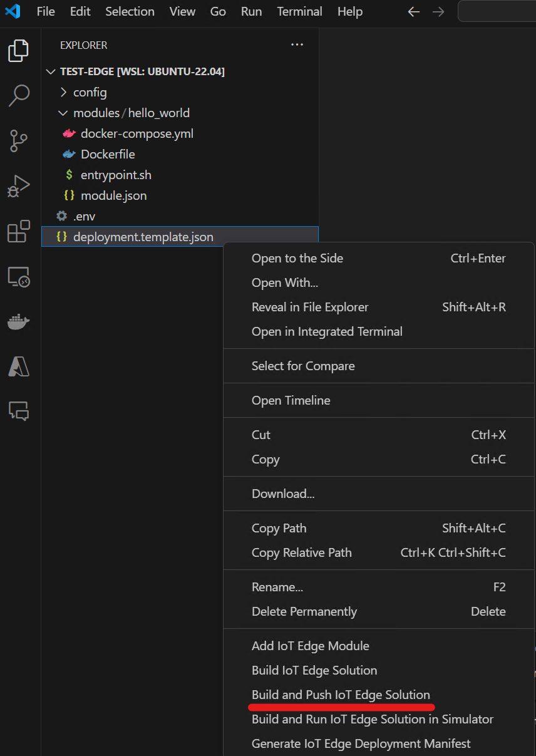
Task: Open the Terminal menu
Action: click(299, 11)
